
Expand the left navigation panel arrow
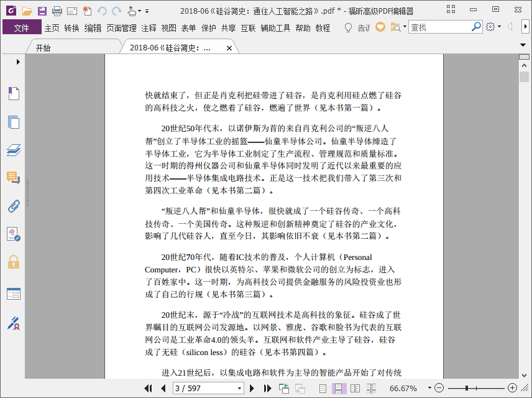18,62
